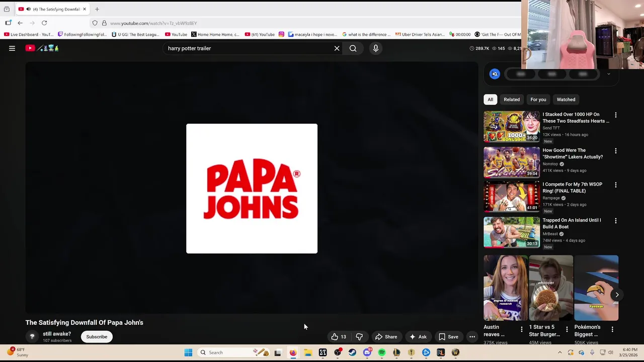Screen dimensions: 644x362
Task: Open the U GG: The Best Leagu... bookmark
Action: tap(135, 35)
